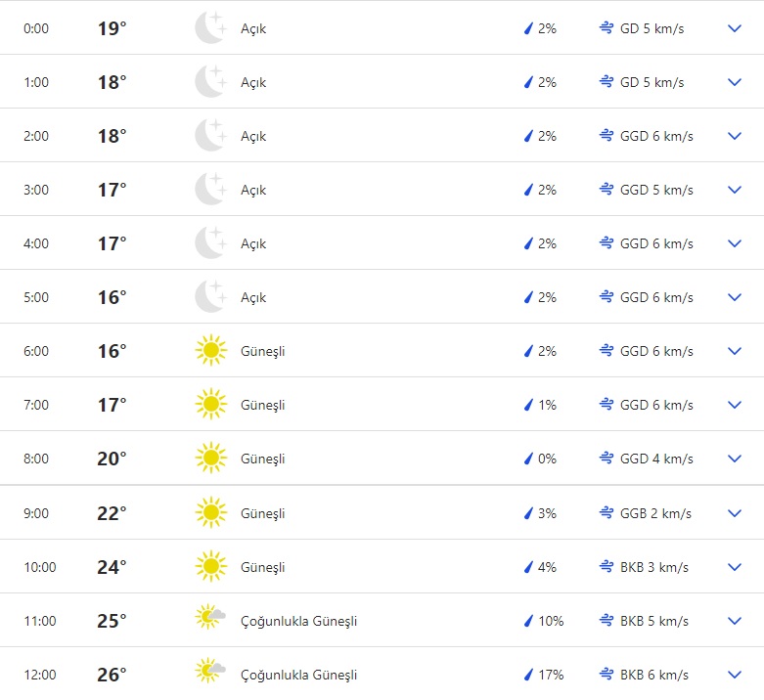Click the wind icon in the 9:00 row
Screen dimensions: 764x700
pyautogui.click(x=607, y=513)
